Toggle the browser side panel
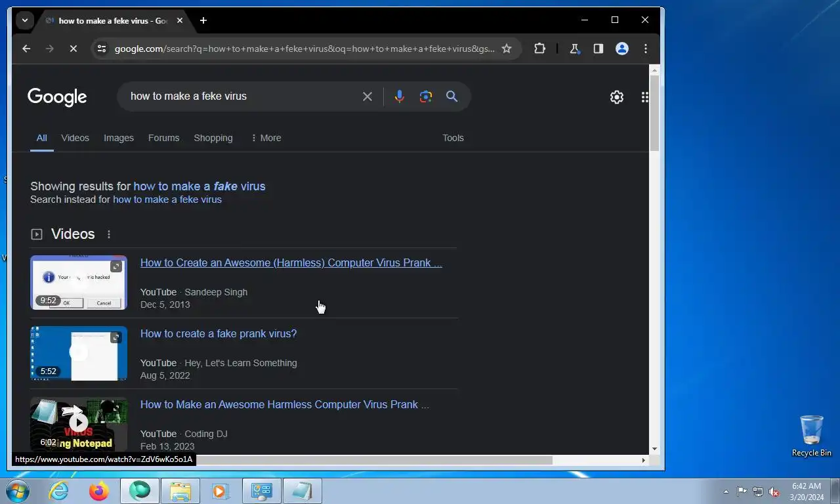This screenshot has width=840, height=504. pyautogui.click(x=598, y=49)
